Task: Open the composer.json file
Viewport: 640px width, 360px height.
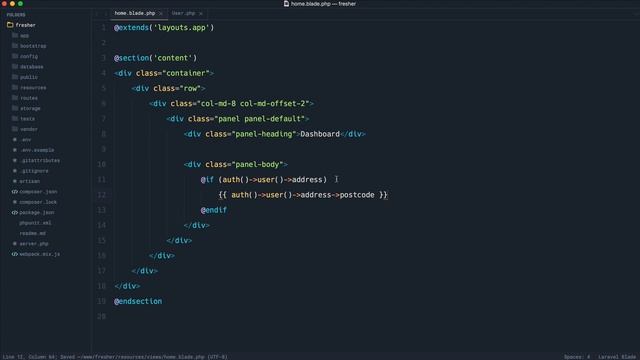Action: (38, 192)
